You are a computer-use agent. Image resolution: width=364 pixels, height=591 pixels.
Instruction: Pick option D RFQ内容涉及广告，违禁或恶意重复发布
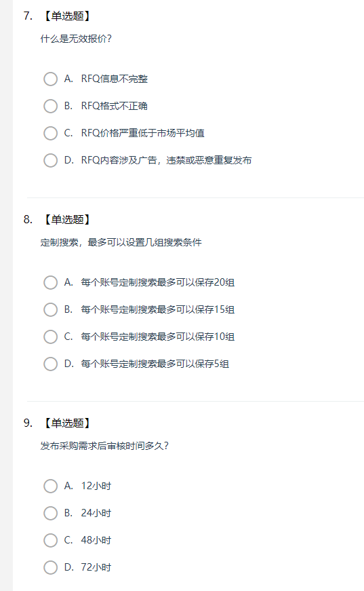(x=50, y=161)
